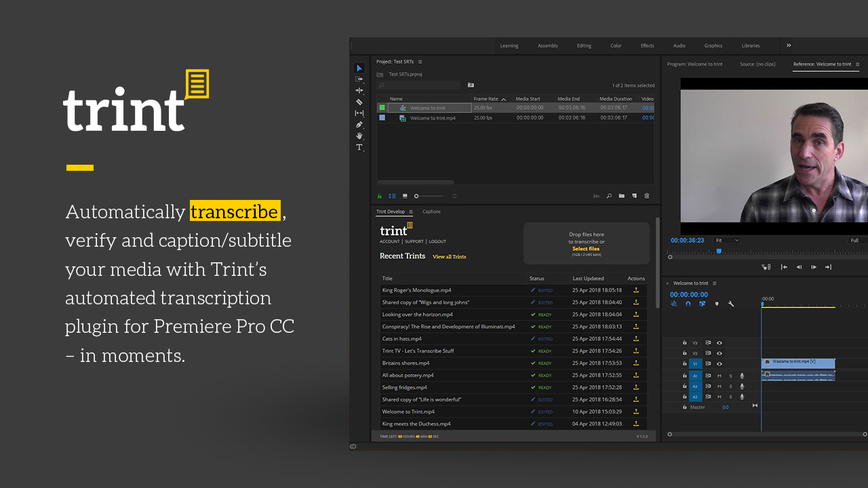Open the Project: Test SRTs panel menu
Screen dimensions: 868x488
pyautogui.click(x=420, y=62)
